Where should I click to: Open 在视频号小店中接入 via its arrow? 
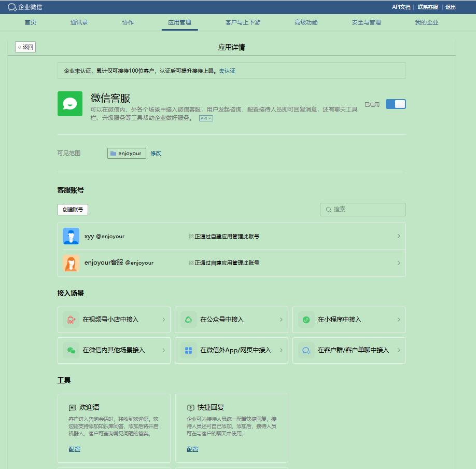164,320
